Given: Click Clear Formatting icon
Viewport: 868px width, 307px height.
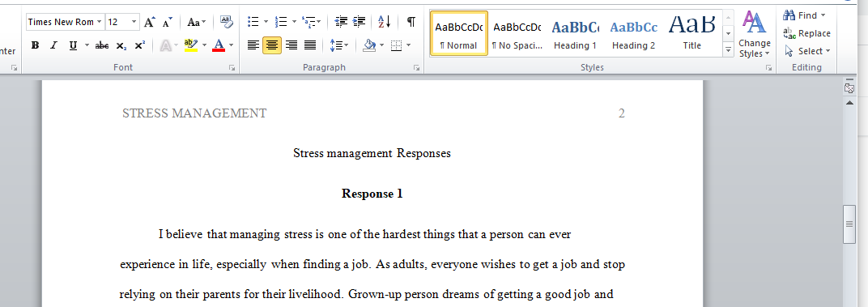Looking at the screenshot, I should pos(227,22).
